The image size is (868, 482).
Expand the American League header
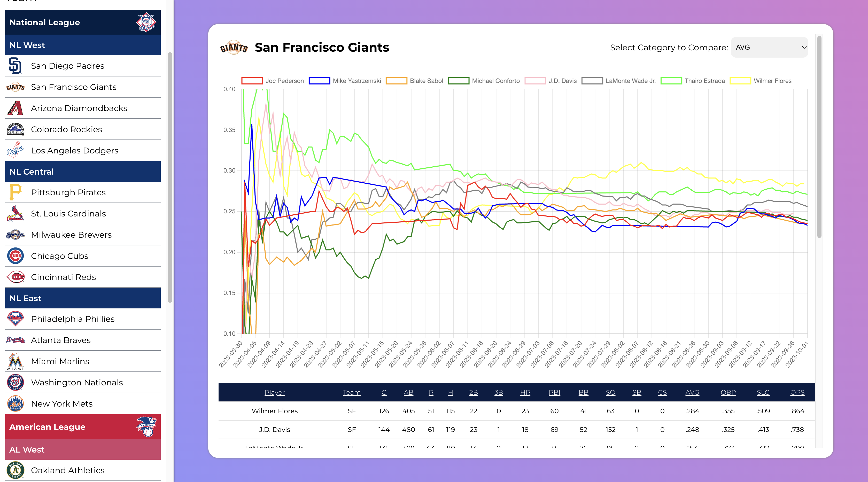click(83, 427)
